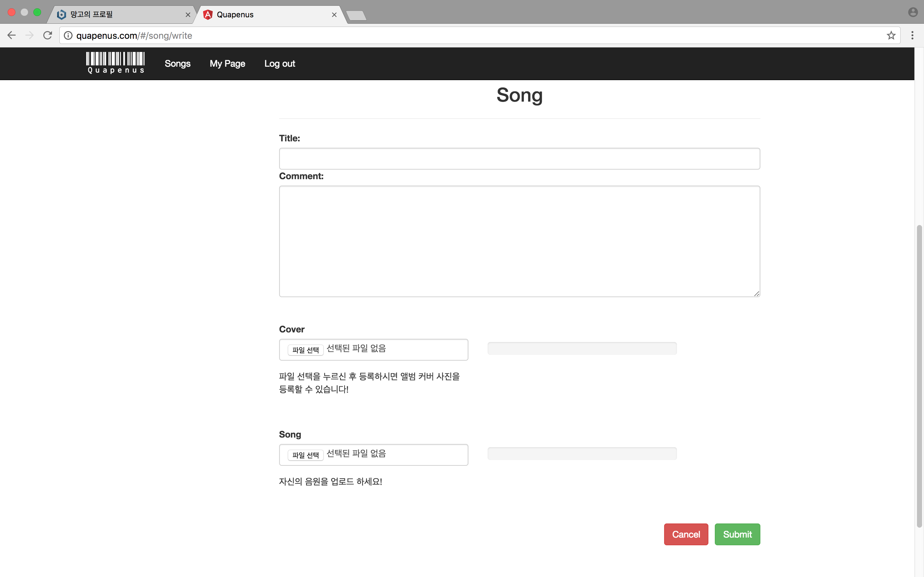This screenshot has width=924, height=577.
Task: Click inside the Comment text area
Action: (x=519, y=241)
